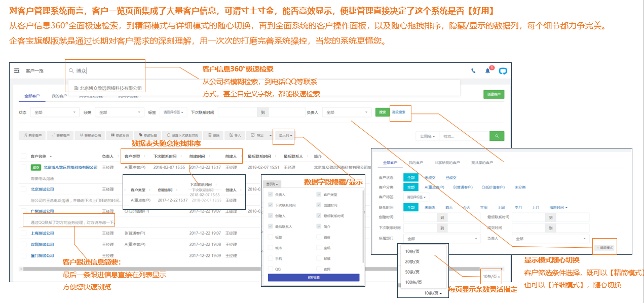Filter 联系时间 by 本周
This screenshot has width=644, height=303.
coord(484,207)
